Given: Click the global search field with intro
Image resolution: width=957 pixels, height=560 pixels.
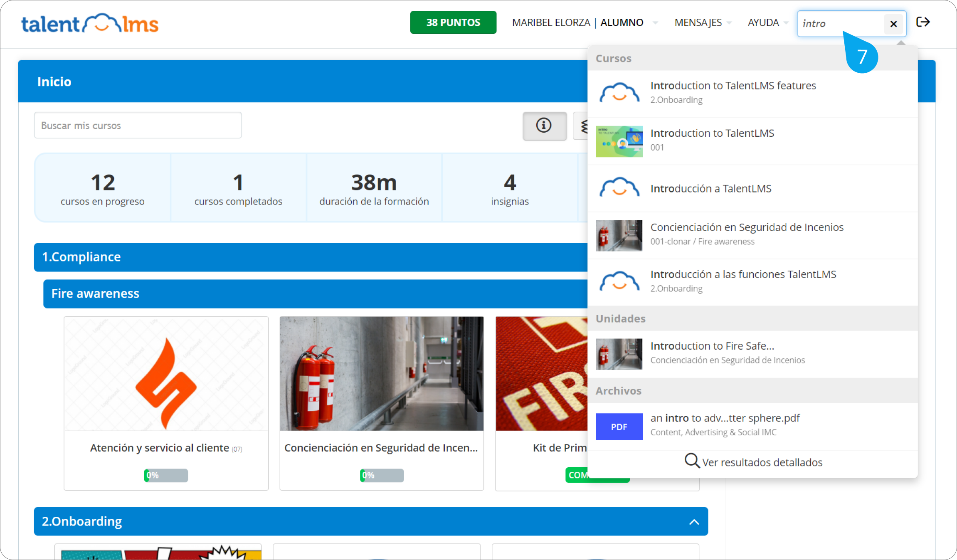Looking at the screenshot, I should point(840,24).
